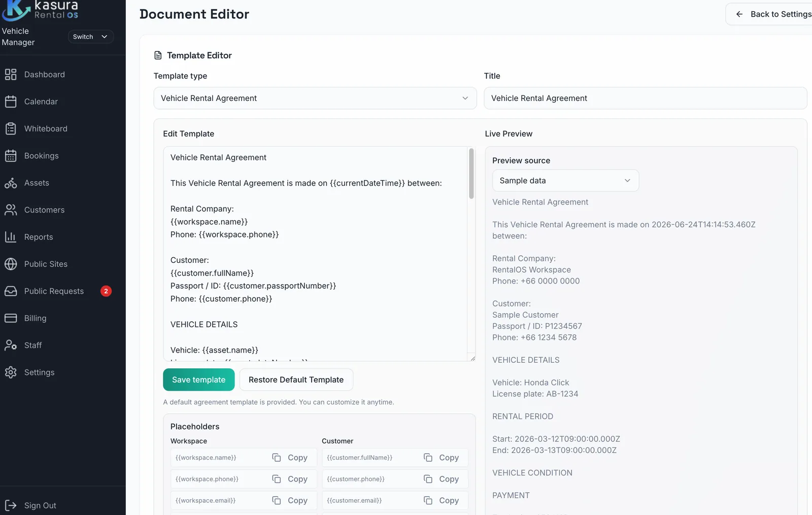Click copy icon for {{customer.phone}}
This screenshot has height=515, width=812.
point(428,479)
